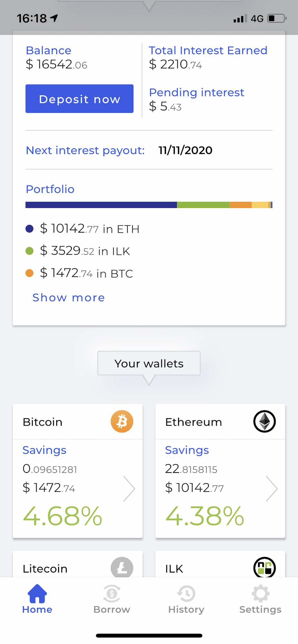Open Bitcoin wallet chevron arrow
The width and height of the screenshot is (298, 644).
[129, 488]
